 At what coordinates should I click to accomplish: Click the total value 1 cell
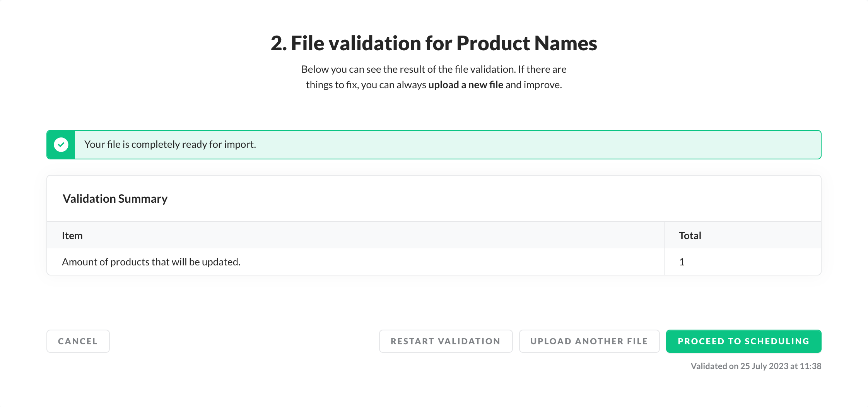[682, 262]
